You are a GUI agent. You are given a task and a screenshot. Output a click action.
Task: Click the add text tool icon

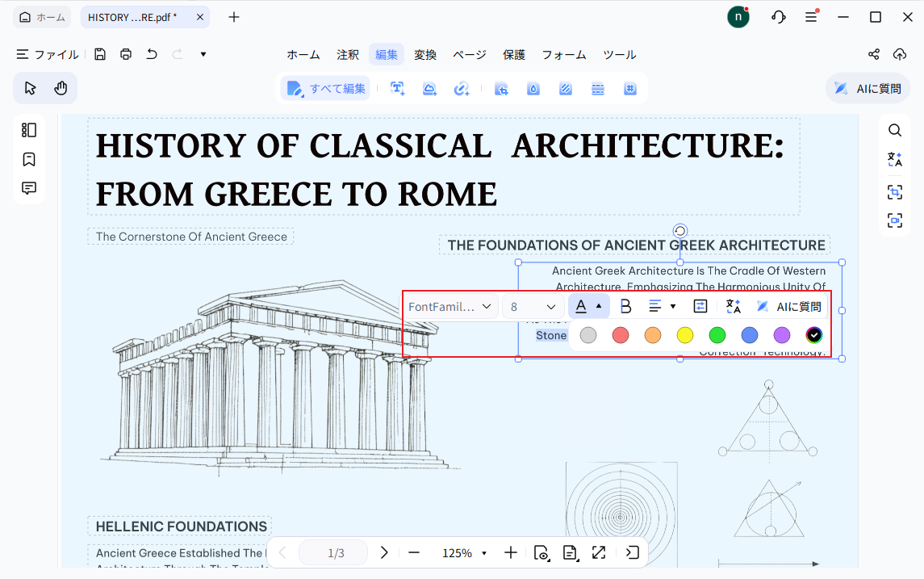pos(398,89)
